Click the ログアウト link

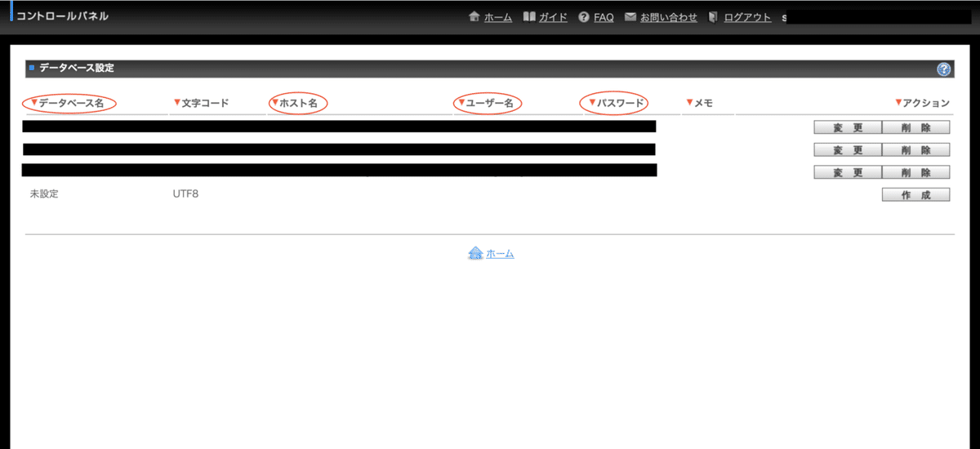(747, 17)
